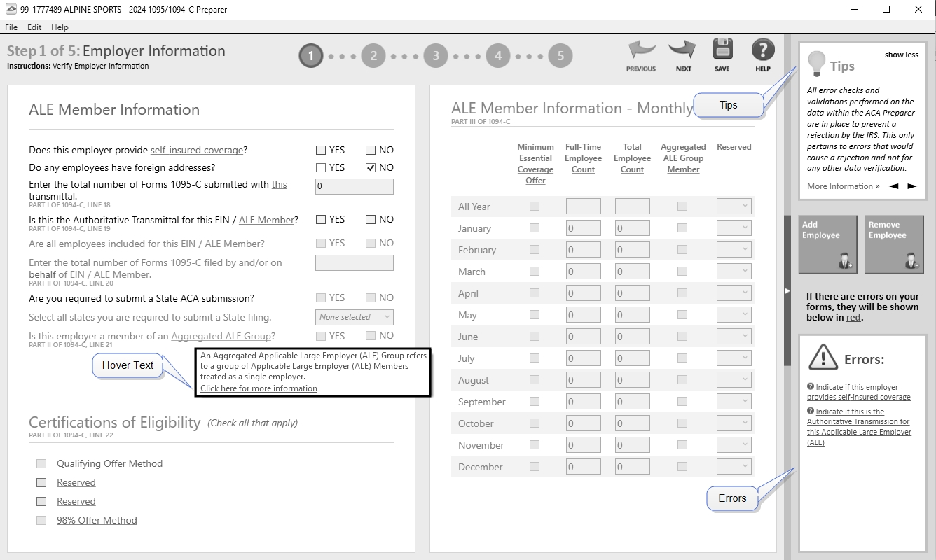The width and height of the screenshot is (936, 560).
Task: Open Help with the question mark icon
Action: pos(763,50)
